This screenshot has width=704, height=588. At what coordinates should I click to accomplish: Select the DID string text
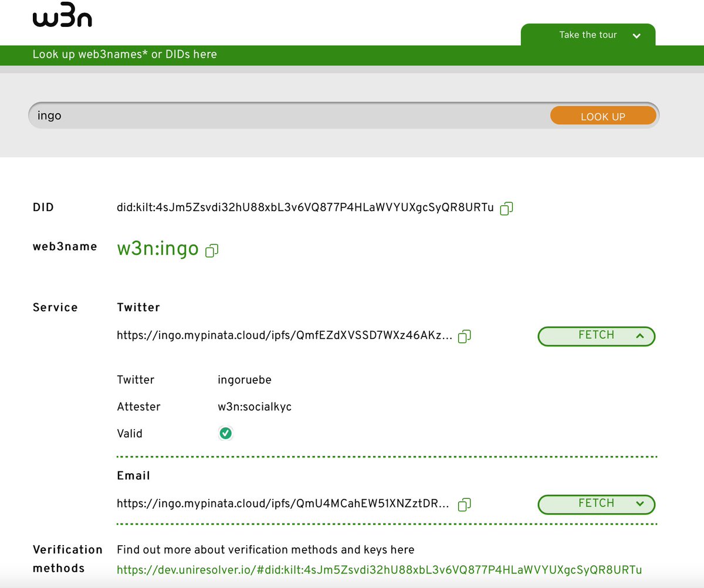(306, 208)
